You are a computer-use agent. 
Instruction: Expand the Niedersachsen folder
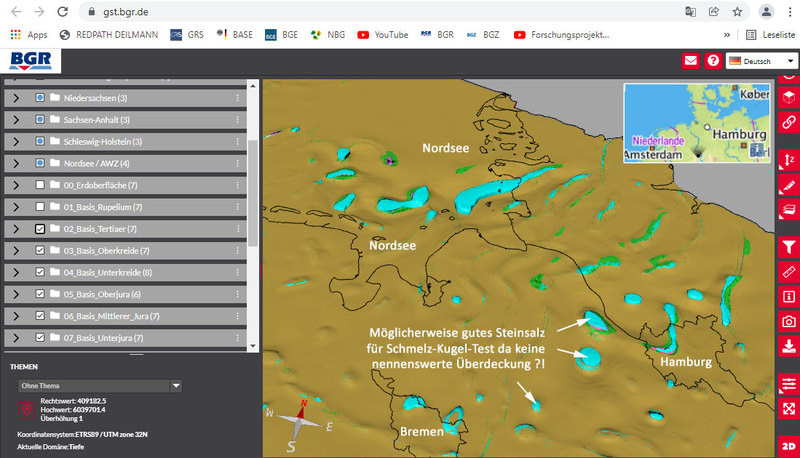16,99
